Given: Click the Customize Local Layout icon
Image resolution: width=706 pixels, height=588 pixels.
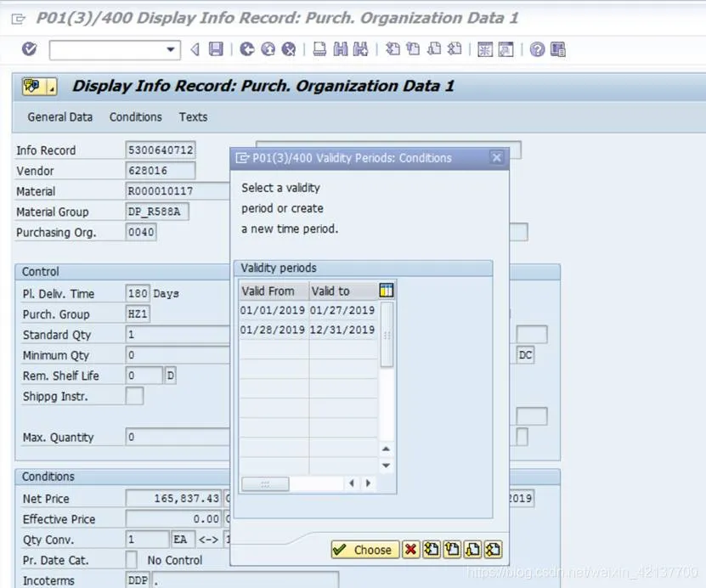Looking at the screenshot, I should point(558,49).
